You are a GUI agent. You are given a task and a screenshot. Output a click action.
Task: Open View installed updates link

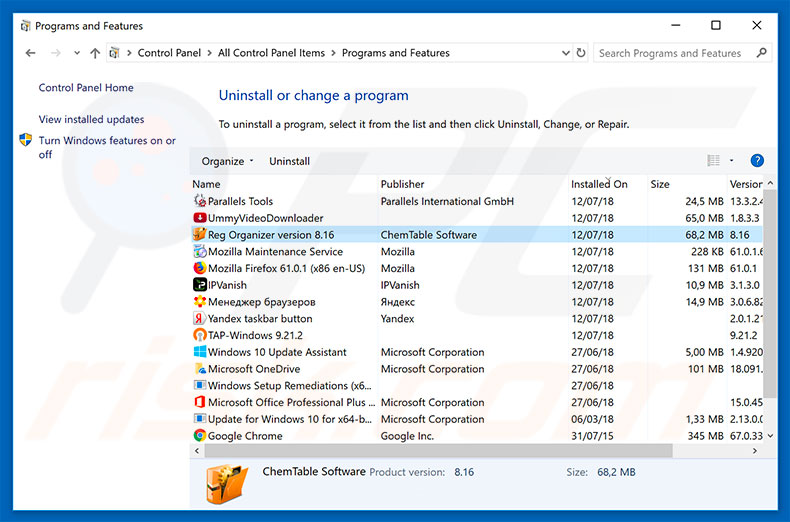pos(91,119)
